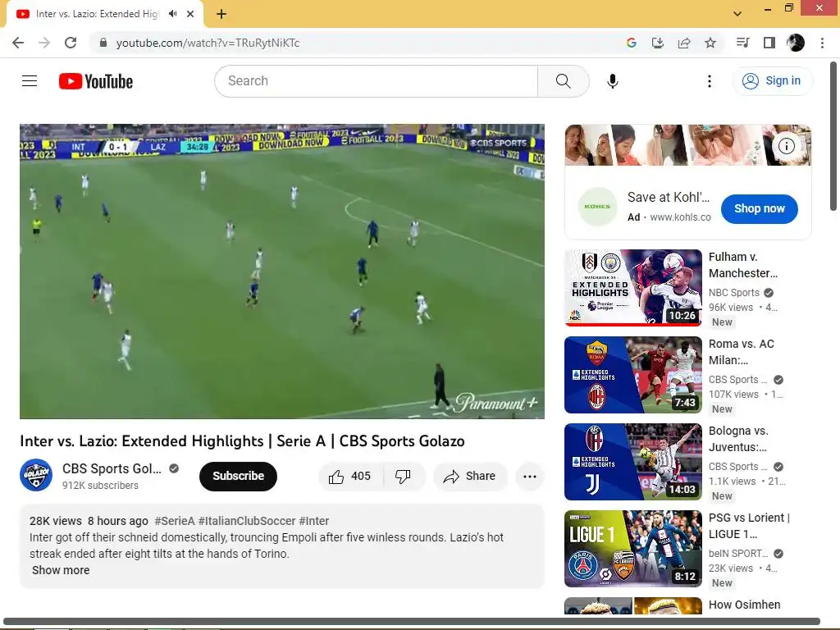Screen dimensions: 840x630
Task: Open YouTube settings three-dot menu
Action: click(710, 81)
